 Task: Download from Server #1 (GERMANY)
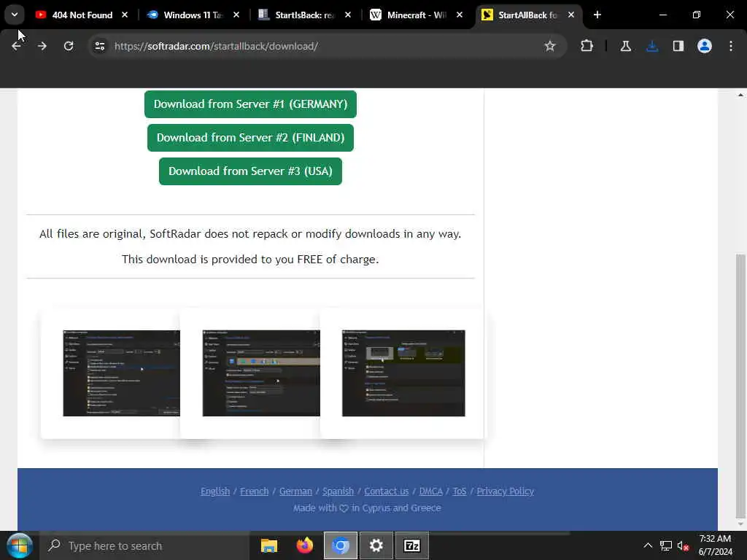[x=251, y=104]
